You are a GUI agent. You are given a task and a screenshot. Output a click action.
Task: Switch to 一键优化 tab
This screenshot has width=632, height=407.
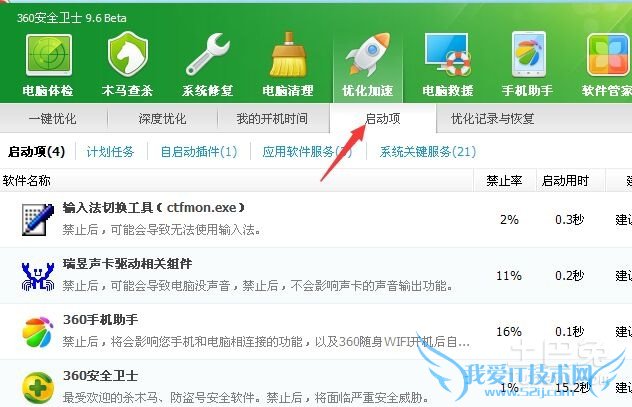[53, 118]
